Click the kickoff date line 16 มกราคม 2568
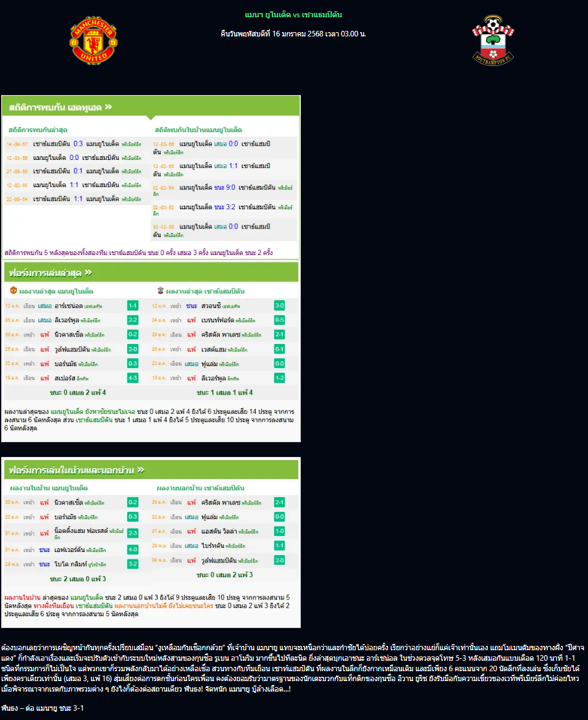The image size is (588, 720). tap(293, 33)
